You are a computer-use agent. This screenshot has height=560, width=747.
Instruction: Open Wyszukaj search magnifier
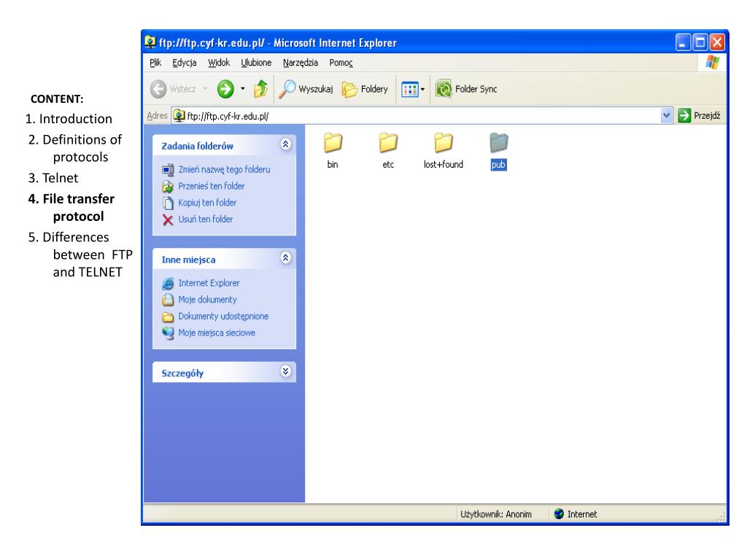287,89
